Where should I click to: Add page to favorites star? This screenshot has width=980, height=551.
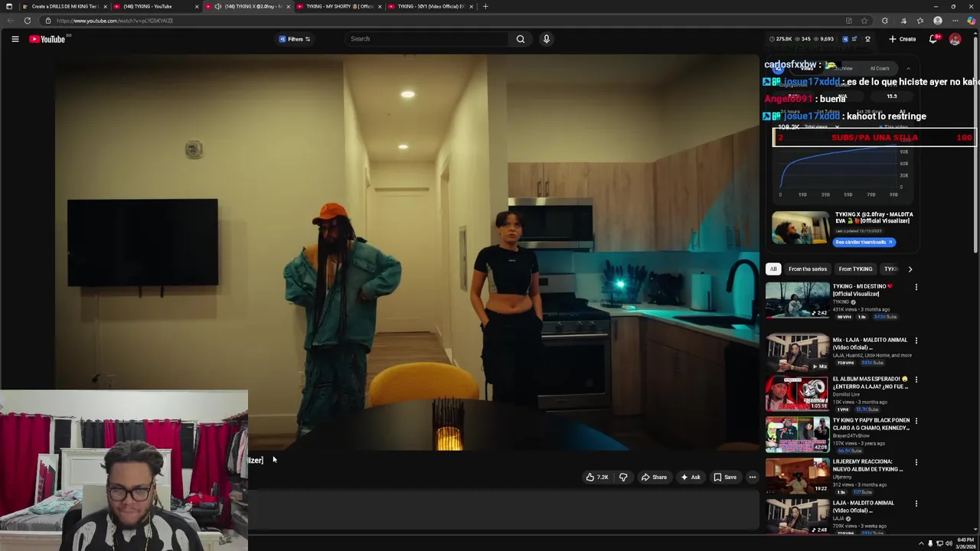click(864, 21)
